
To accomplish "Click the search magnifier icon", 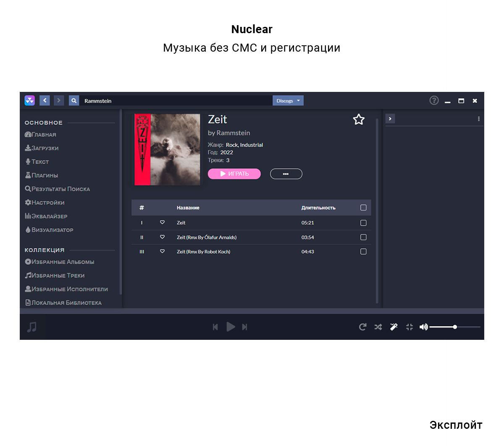I will point(74,101).
